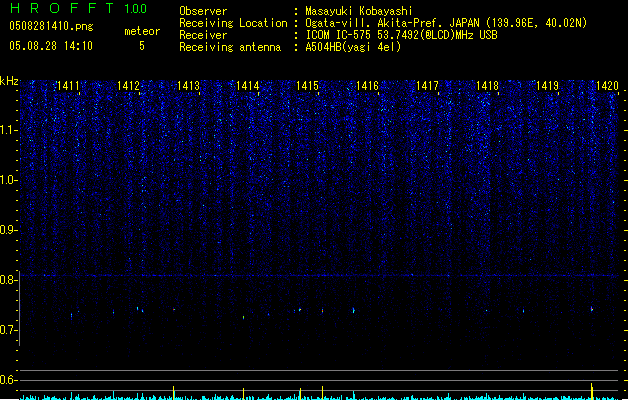The height and width of the screenshot is (400, 629).
Task: Click the meteor echo spot just before 1420
Action: click(x=592, y=309)
